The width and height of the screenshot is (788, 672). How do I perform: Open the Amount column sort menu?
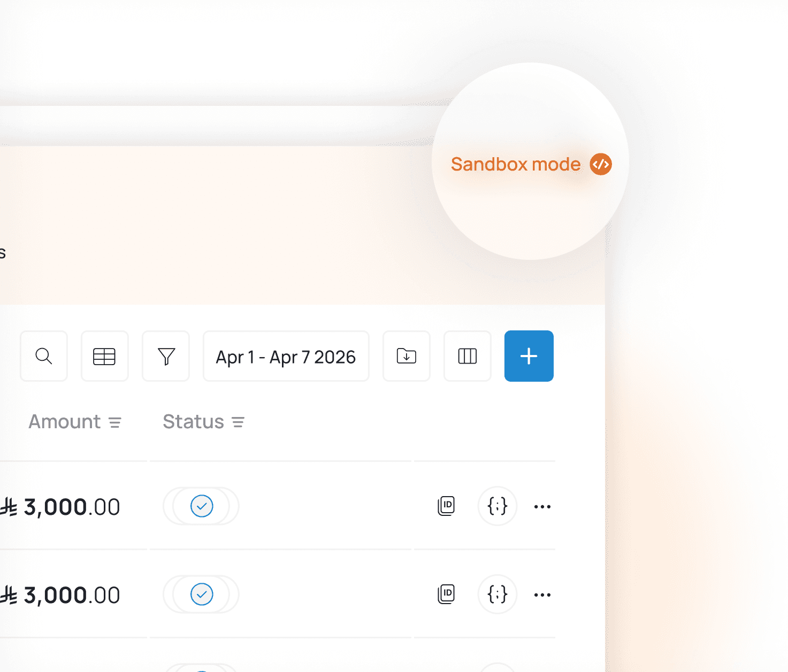pos(115,423)
